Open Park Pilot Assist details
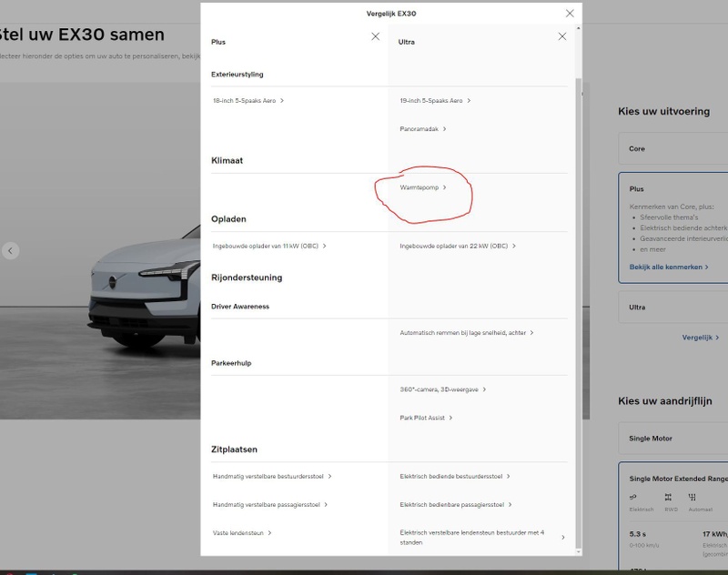The width and height of the screenshot is (728, 575). click(426, 418)
